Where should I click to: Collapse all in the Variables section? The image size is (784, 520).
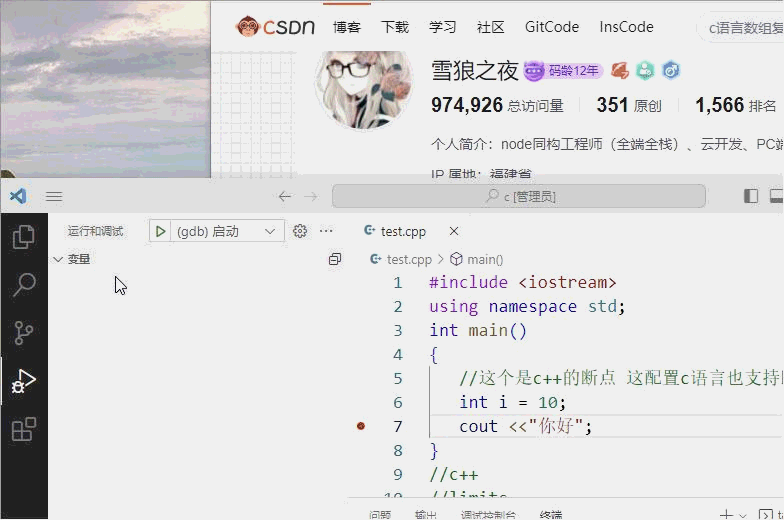[x=335, y=258]
